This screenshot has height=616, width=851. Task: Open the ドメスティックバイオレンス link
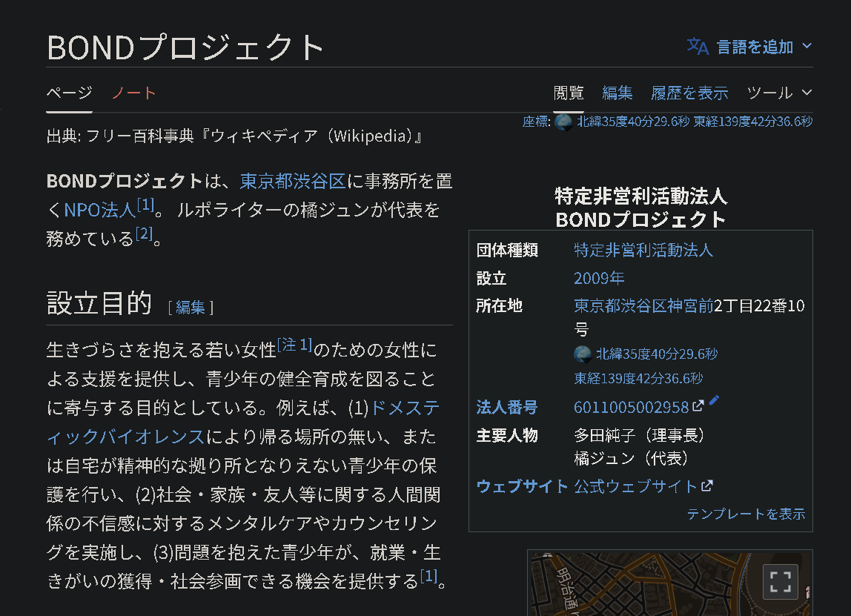(x=242, y=422)
